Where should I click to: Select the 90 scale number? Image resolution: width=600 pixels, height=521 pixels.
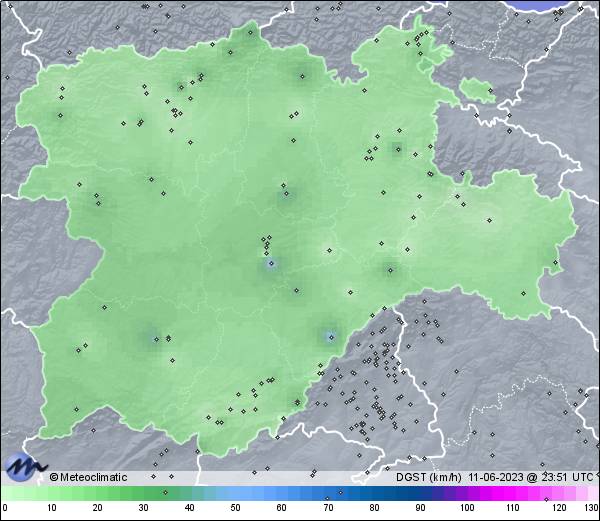tap(420, 508)
